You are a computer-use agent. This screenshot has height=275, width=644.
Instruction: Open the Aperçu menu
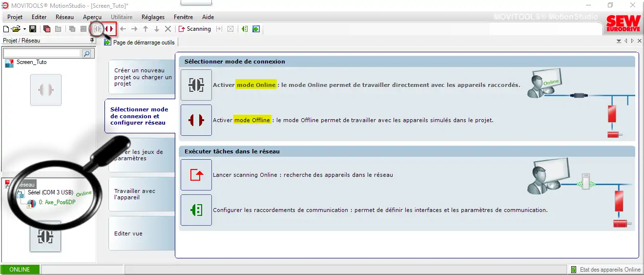(92, 17)
